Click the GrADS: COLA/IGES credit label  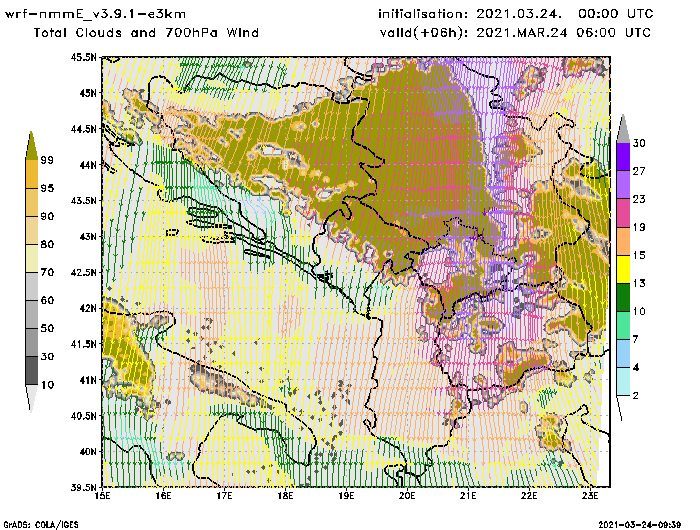point(29,523)
